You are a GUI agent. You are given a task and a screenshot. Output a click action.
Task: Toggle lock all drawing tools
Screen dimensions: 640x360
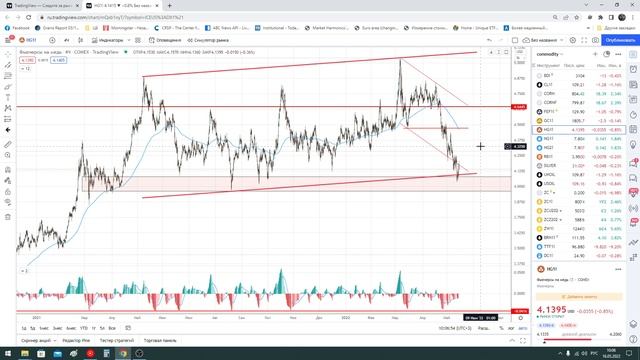coord(8,191)
